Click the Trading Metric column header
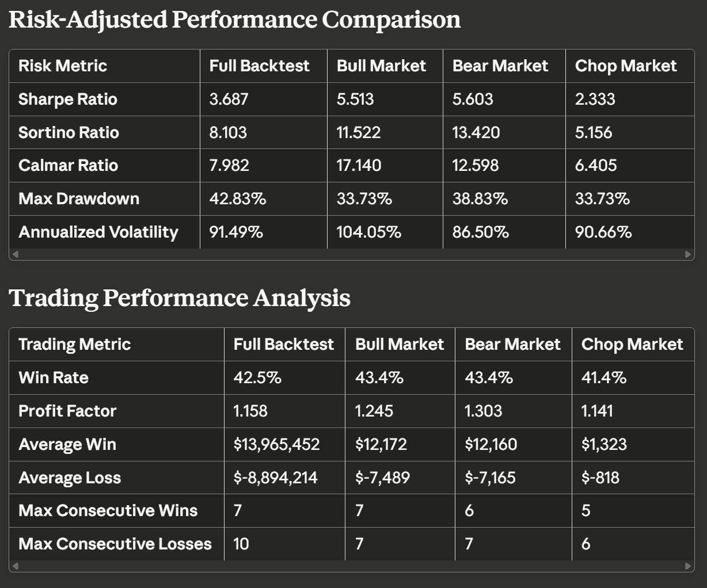The image size is (707, 588). pyautogui.click(x=75, y=344)
